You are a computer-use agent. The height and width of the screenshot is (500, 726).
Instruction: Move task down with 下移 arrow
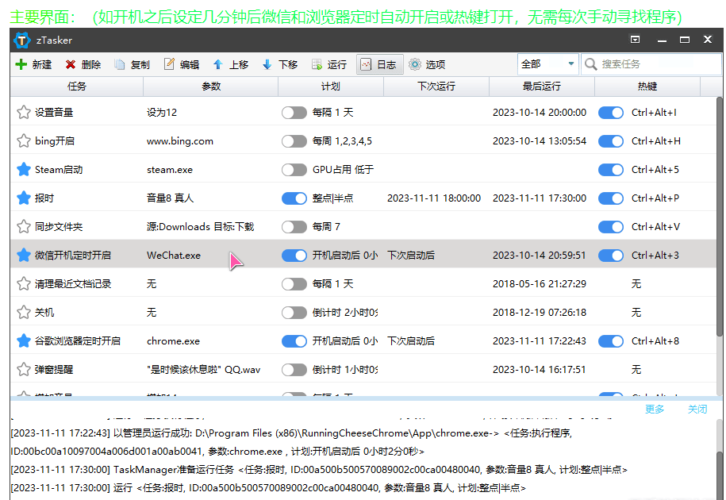267,64
